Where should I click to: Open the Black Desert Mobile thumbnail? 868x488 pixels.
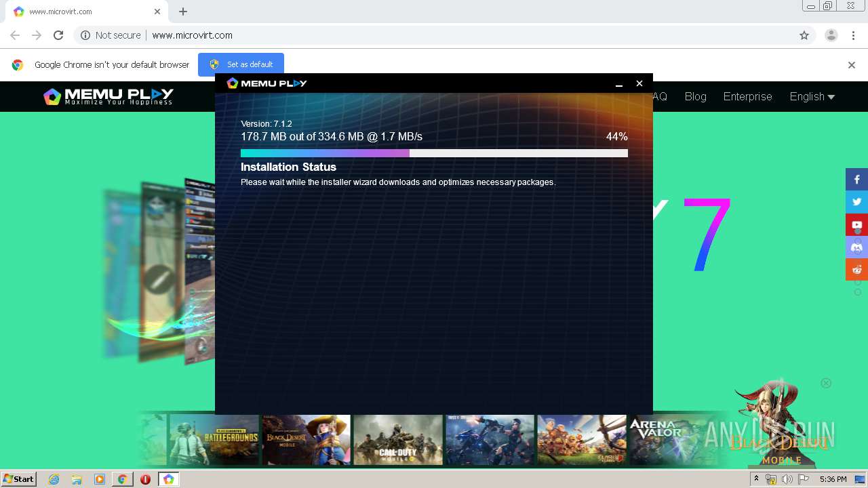[306, 440]
